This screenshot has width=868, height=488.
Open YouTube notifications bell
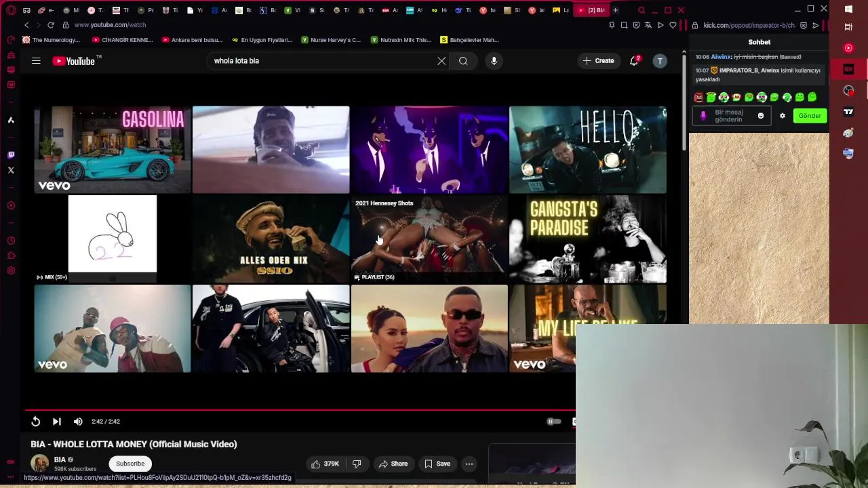(635, 61)
